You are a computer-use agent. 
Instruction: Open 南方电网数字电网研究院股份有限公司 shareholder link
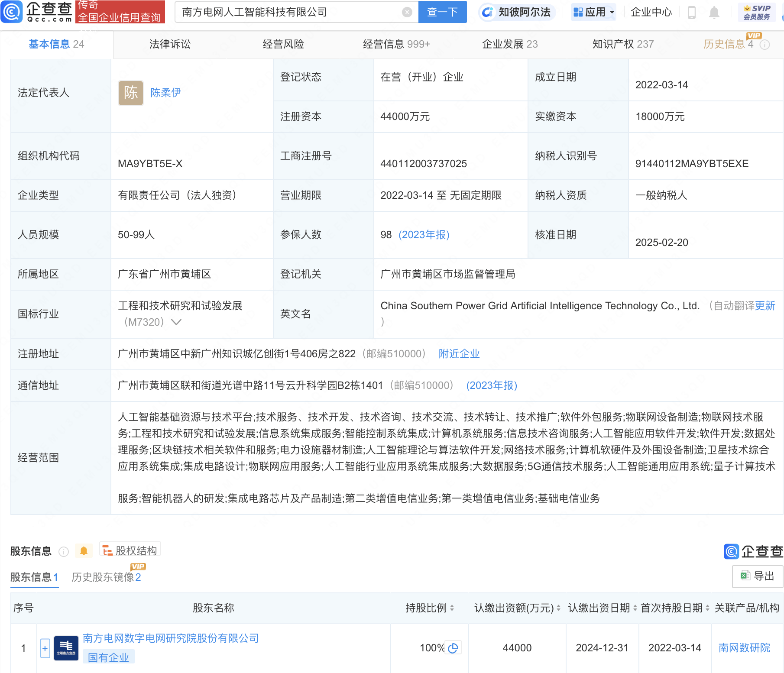tap(171, 638)
